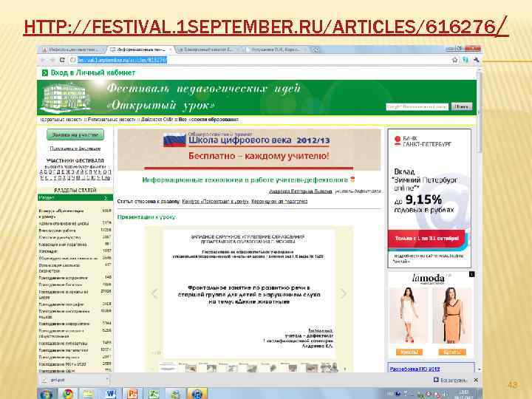Click the browser reload button
The height and width of the screenshot is (399, 532).
(x=62, y=60)
